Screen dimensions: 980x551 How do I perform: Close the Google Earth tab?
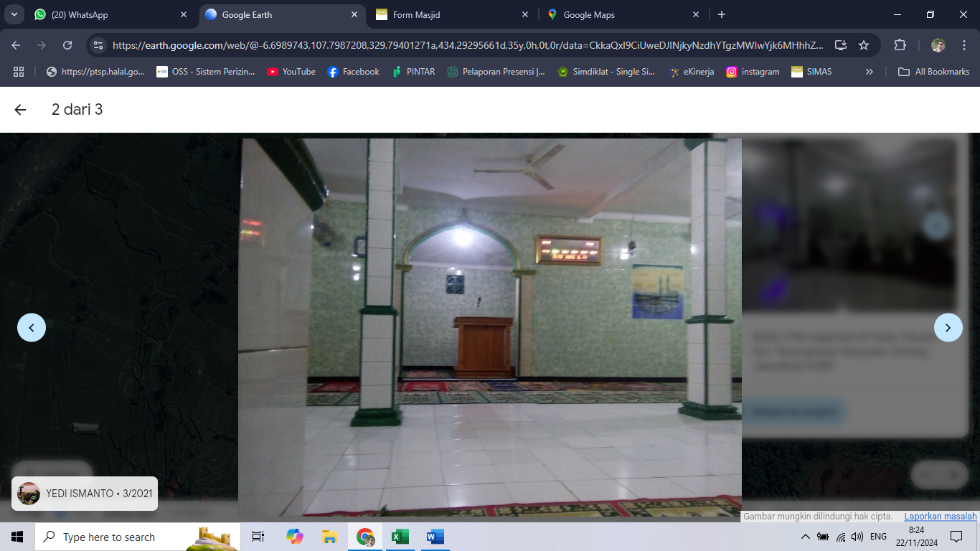(354, 14)
